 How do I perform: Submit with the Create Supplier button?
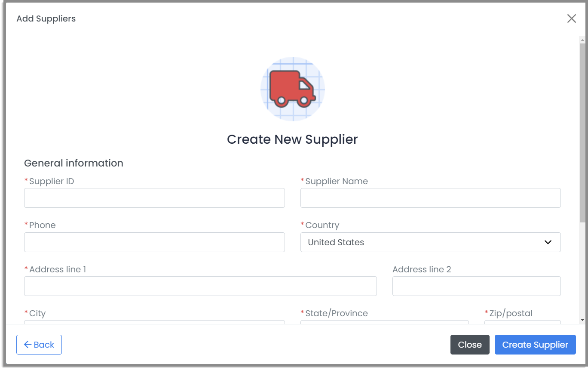(x=535, y=345)
